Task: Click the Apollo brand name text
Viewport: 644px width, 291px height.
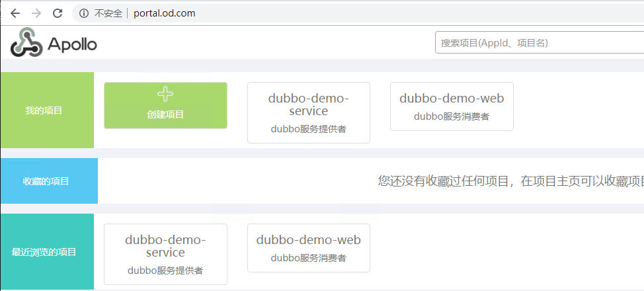Action: 73,44
